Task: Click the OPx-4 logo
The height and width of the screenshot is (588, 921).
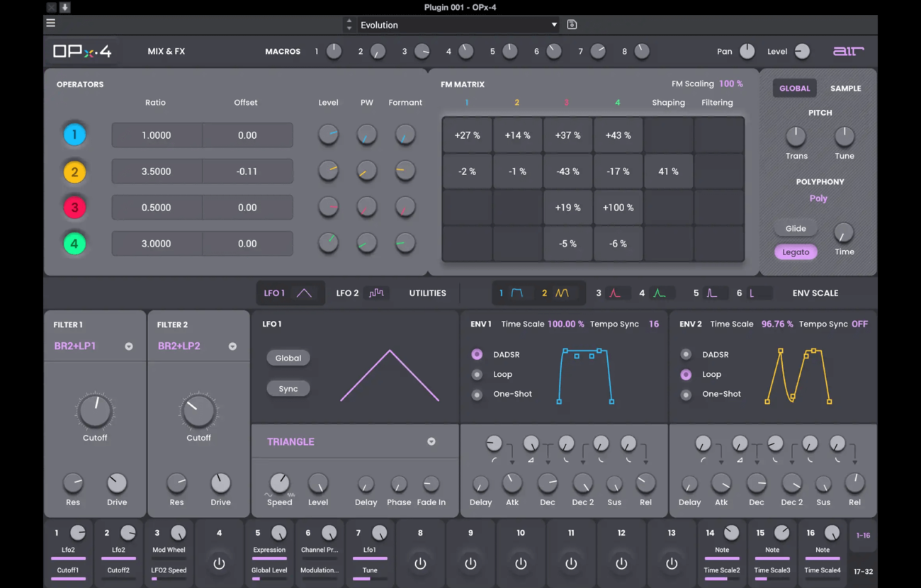Action: [x=82, y=52]
